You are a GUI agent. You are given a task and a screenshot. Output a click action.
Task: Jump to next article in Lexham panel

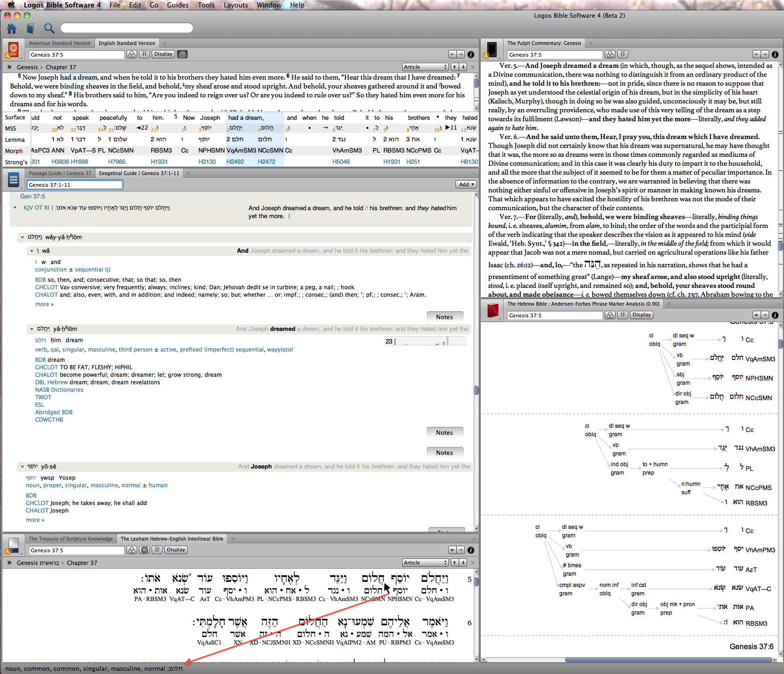coord(462,563)
